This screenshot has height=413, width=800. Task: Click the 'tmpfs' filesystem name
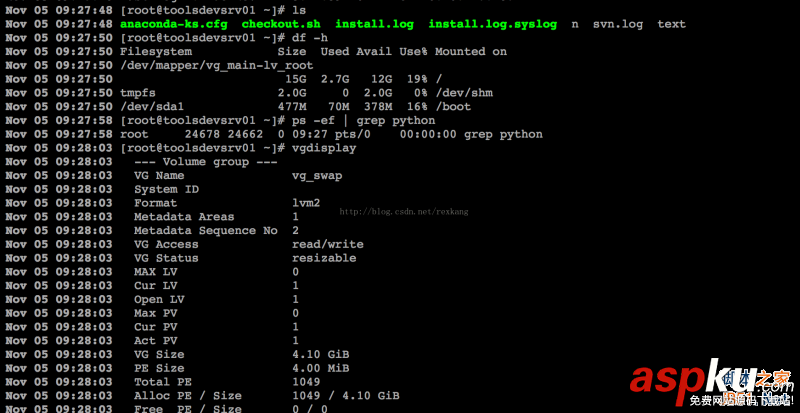pos(138,93)
